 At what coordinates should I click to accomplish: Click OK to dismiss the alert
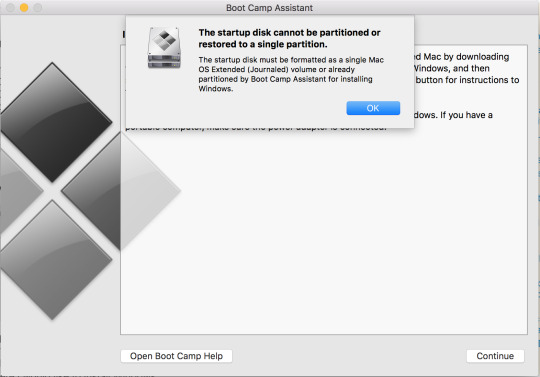pyautogui.click(x=373, y=108)
